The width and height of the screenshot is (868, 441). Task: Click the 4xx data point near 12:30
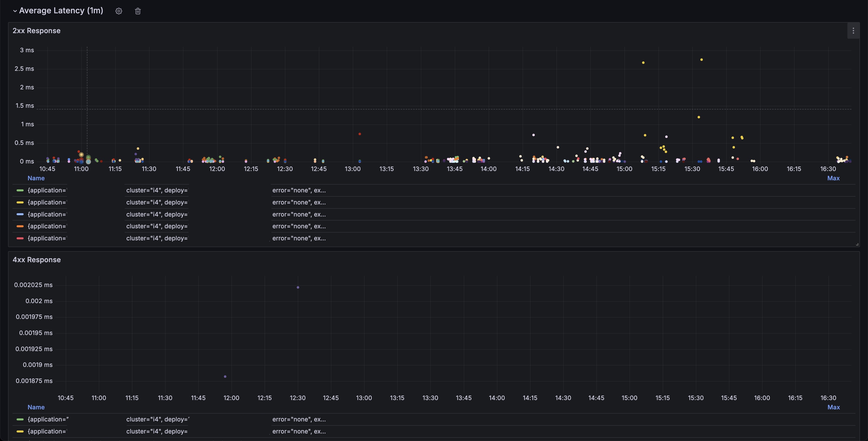(x=298, y=287)
